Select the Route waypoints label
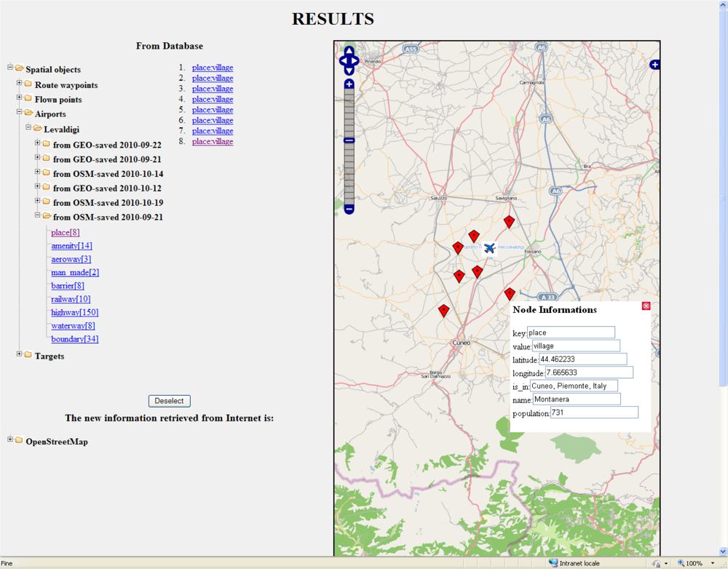The height and width of the screenshot is (569, 728). [66, 85]
